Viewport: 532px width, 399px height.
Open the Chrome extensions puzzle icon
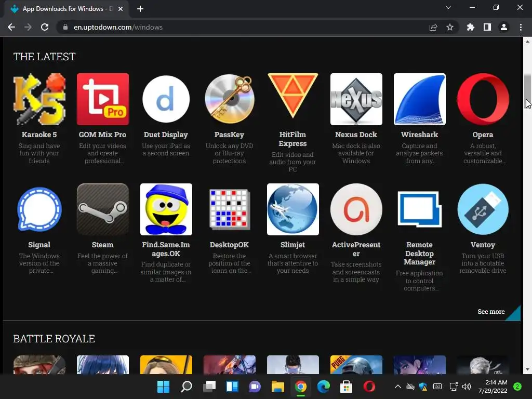[x=471, y=27]
